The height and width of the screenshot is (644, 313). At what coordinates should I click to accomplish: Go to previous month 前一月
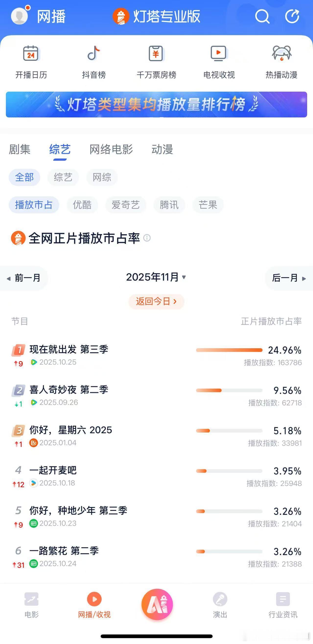24,278
